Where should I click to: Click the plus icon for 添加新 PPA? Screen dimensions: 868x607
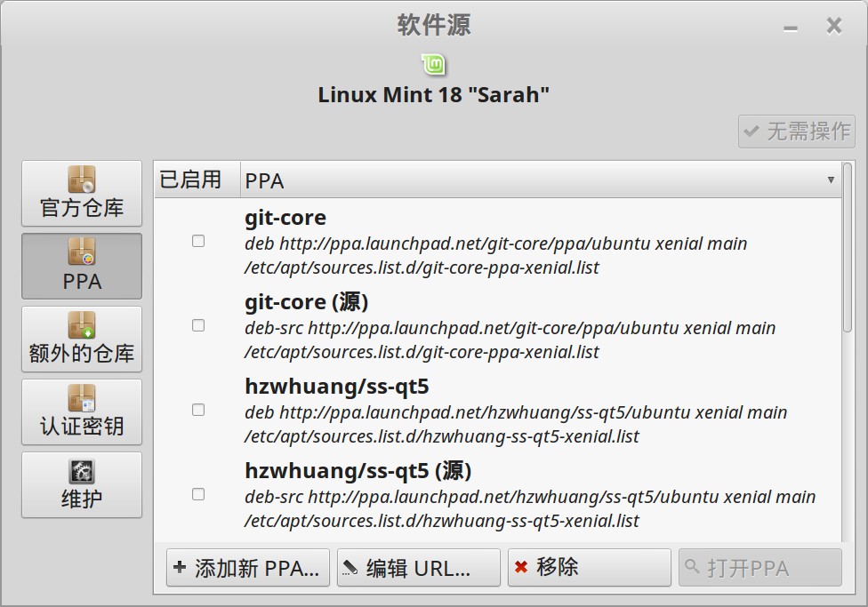[x=181, y=568]
